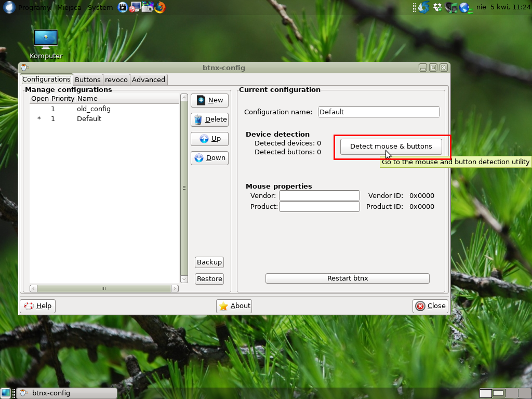
Task: Click the blue swirl tray icon
Action: [x=423, y=7]
